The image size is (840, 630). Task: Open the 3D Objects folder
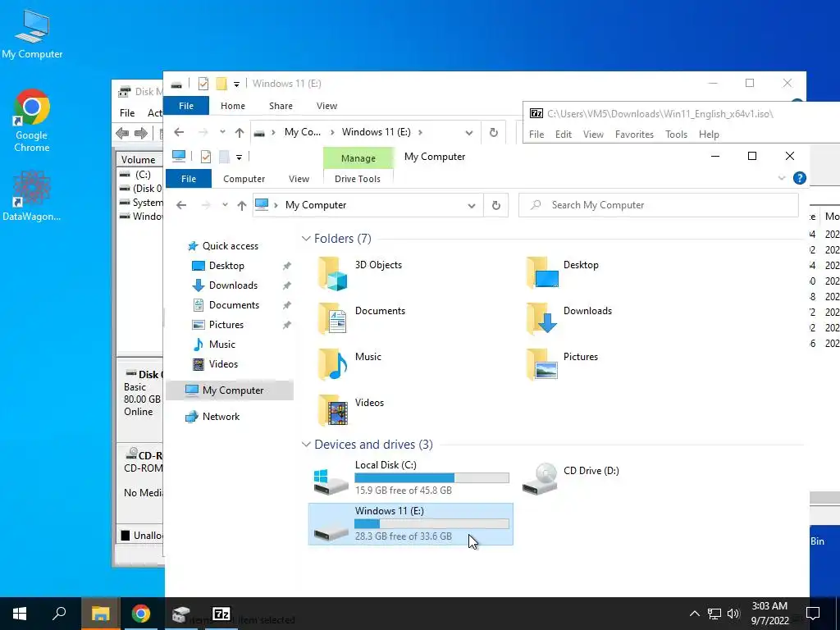[360, 272]
